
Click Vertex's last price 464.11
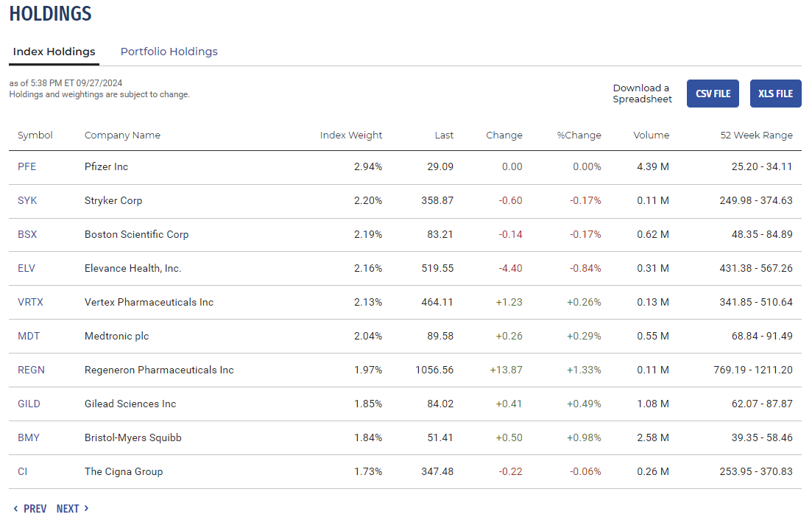tap(437, 302)
